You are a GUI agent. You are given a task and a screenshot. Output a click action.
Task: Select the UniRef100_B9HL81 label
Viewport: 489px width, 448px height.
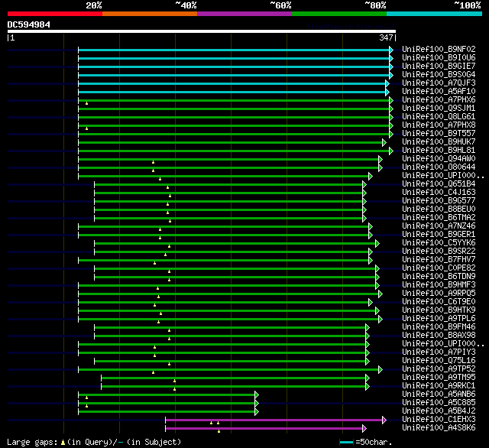439,151
